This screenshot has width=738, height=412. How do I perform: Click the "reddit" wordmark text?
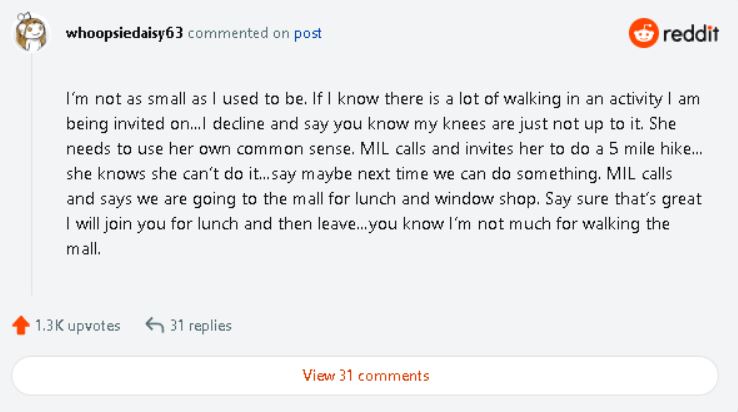tap(691, 33)
